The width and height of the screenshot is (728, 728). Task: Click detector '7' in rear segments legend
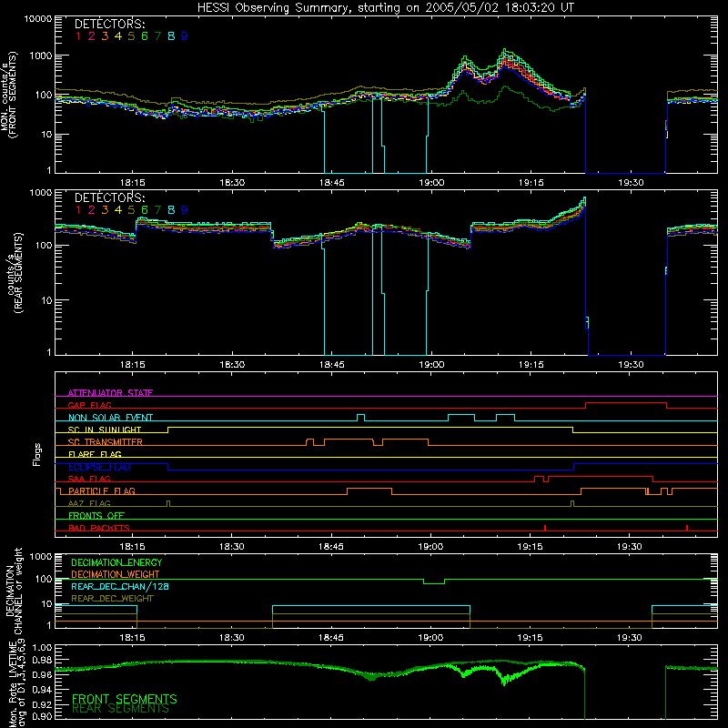157,210
